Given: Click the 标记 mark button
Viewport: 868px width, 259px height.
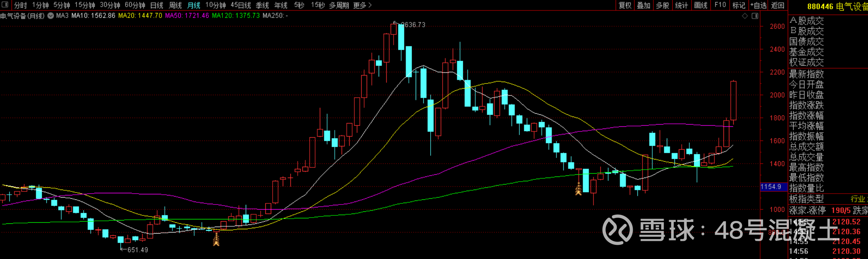Looking at the screenshot, I should [739, 5].
